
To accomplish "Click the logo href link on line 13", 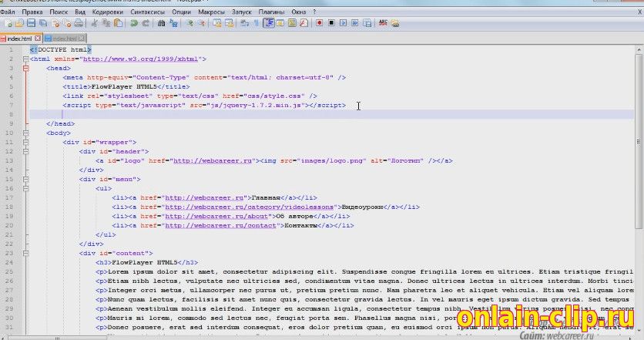I will coord(213,161).
